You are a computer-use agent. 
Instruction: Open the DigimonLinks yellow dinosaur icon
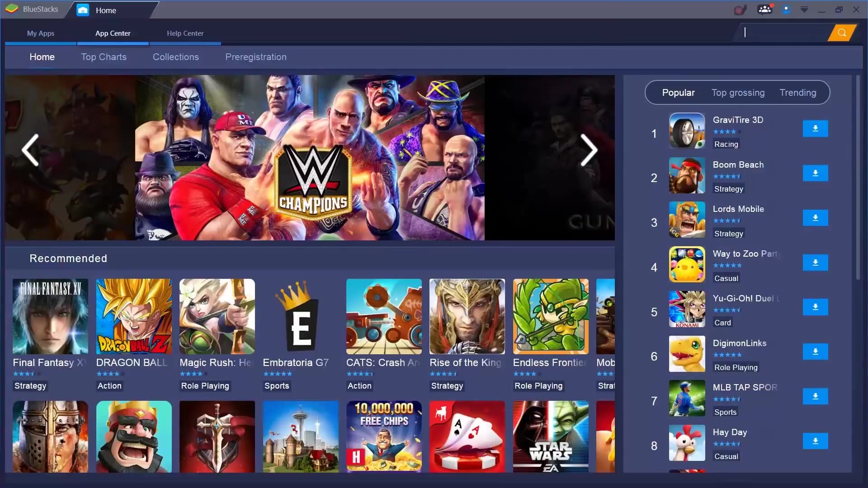(x=687, y=354)
